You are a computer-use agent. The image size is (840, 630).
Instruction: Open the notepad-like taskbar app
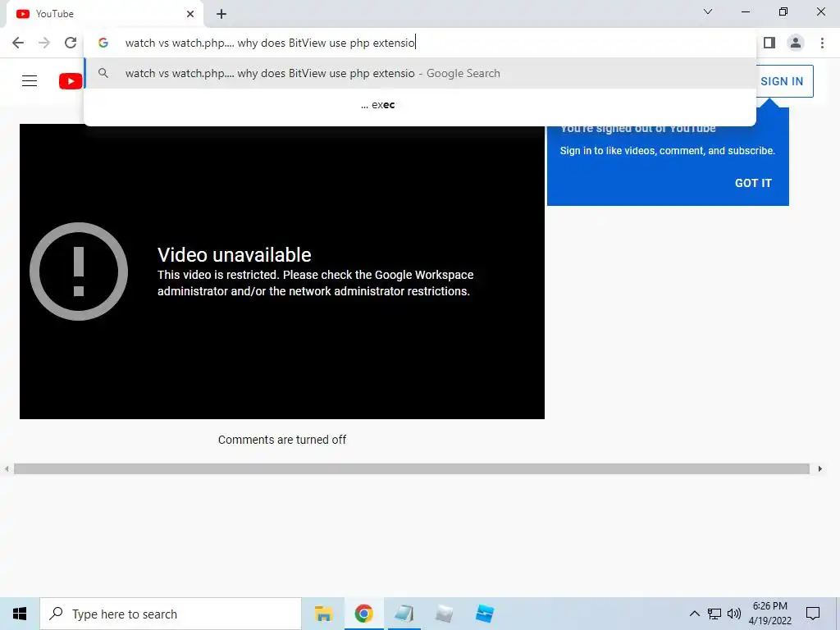(x=404, y=614)
